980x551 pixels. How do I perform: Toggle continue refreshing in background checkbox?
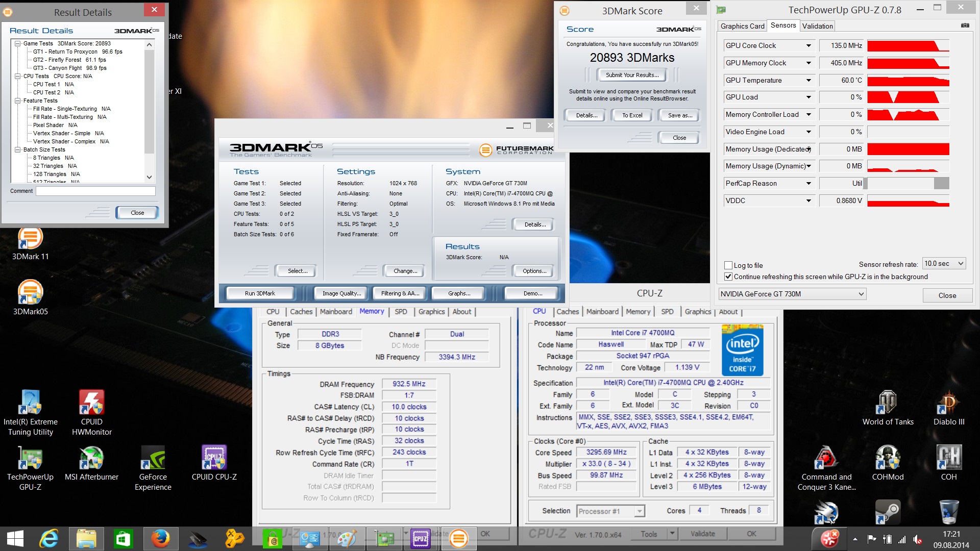point(728,277)
